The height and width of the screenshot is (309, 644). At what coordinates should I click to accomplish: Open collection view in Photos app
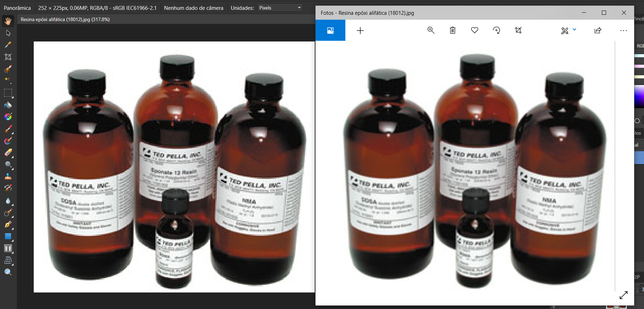point(330,31)
